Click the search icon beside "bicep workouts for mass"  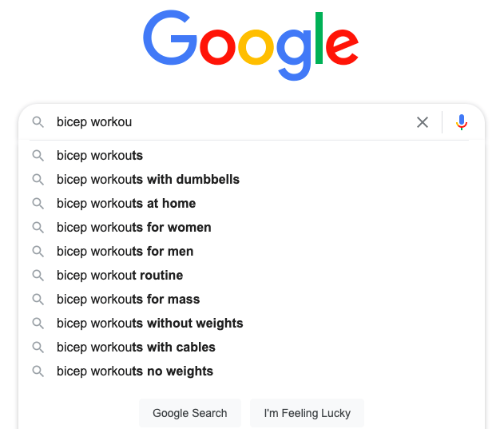click(x=38, y=299)
